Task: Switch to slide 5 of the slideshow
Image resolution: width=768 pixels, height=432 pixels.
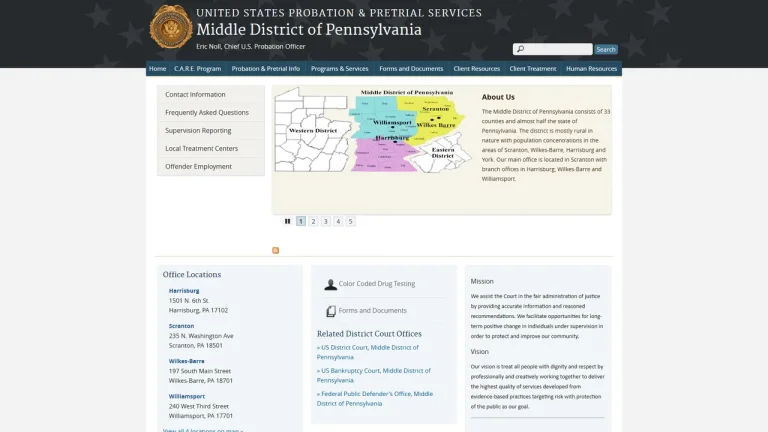Action: (350, 221)
